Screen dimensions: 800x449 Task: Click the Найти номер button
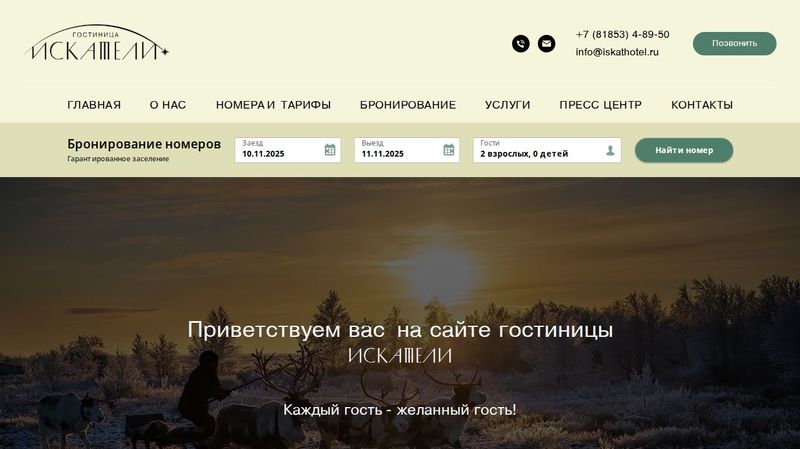684,150
